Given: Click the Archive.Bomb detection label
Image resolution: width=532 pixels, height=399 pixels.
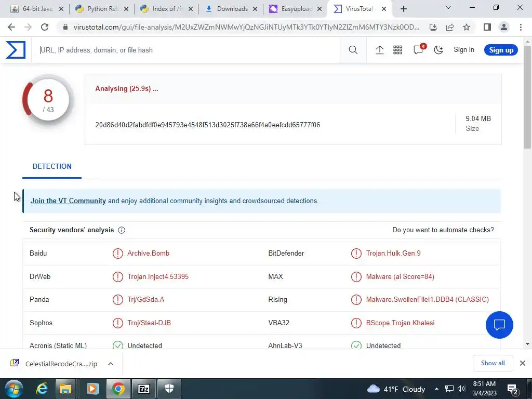Looking at the screenshot, I should click(x=148, y=254).
